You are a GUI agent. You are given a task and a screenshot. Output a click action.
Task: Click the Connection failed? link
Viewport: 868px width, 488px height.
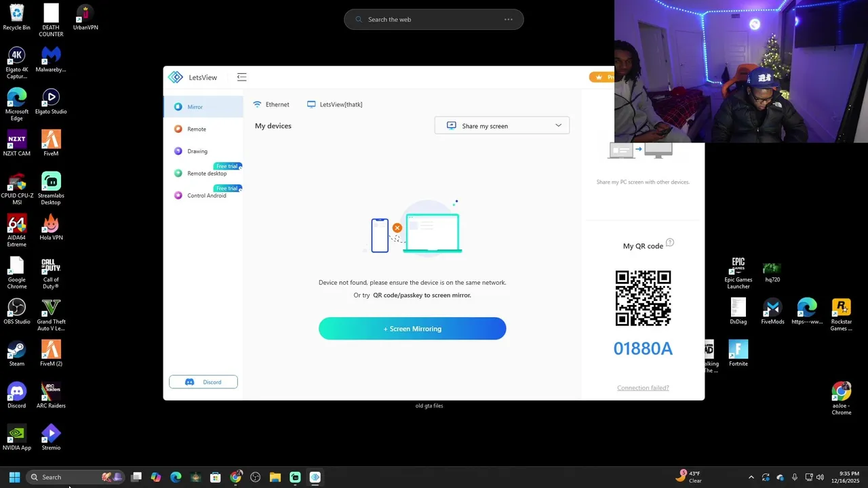(x=643, y=388)
